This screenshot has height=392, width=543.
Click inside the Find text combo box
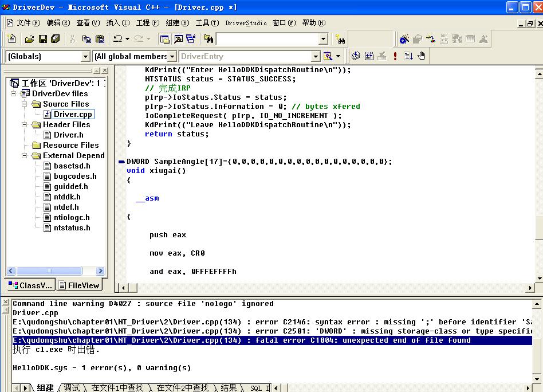point(267,39)
